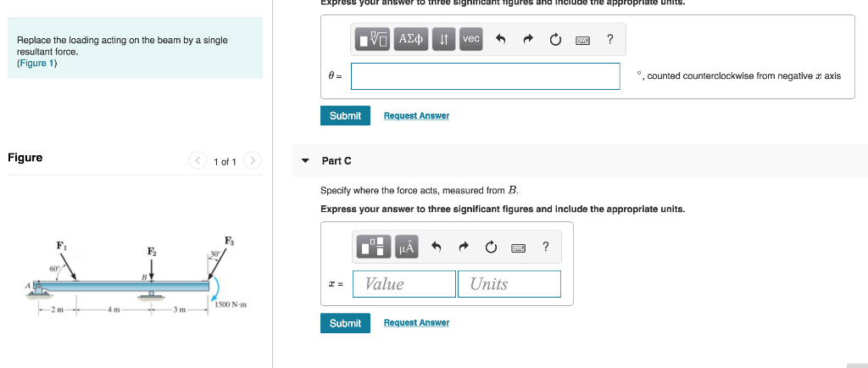This screenshot has height=368, width=868.
Task: Click the Part C heading text
Action: coord(336,161)
